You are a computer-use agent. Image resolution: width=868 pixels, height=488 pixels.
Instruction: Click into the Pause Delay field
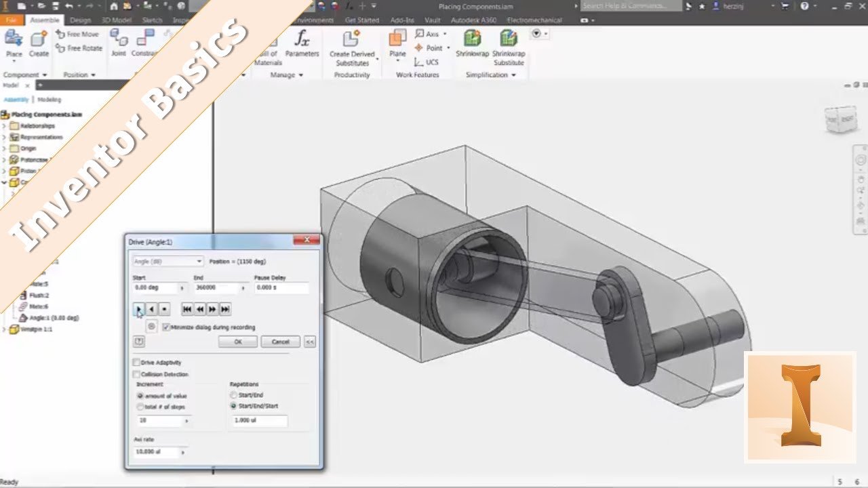pyautogui.click(x=281, y=288)
